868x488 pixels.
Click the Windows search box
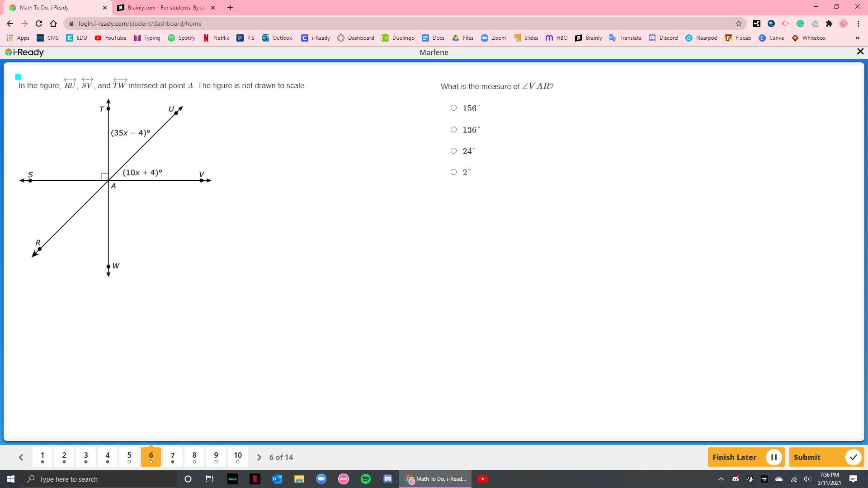click(x=99, y=479)
